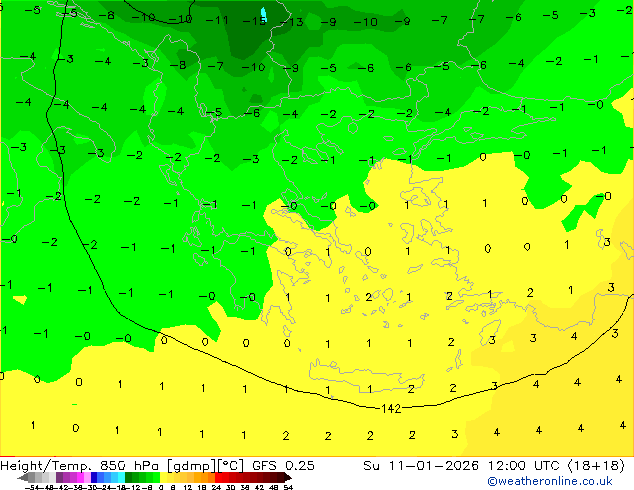Click the gray left arrow end of color scale
The image size is (634, 490).
click(x=23, y=477)
